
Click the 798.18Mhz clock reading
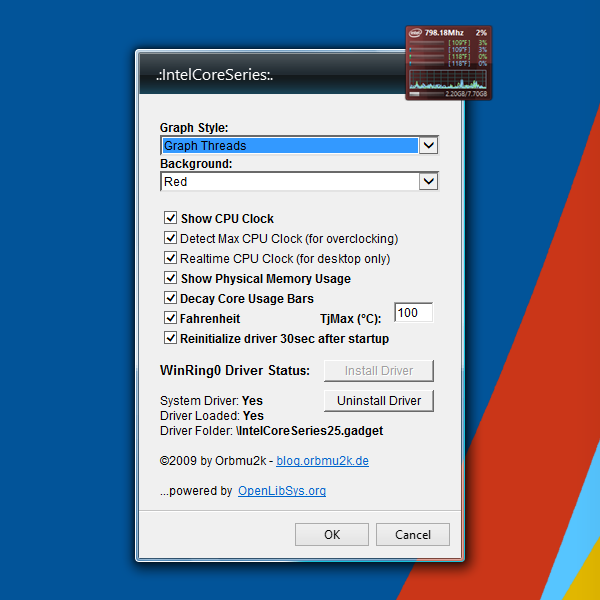tap(444, 33)
